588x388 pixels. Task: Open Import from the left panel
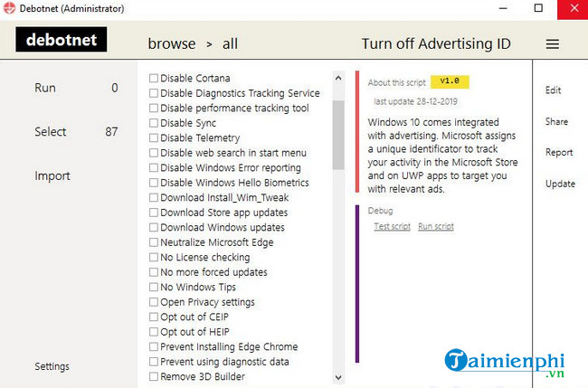(x=52, y=175)
